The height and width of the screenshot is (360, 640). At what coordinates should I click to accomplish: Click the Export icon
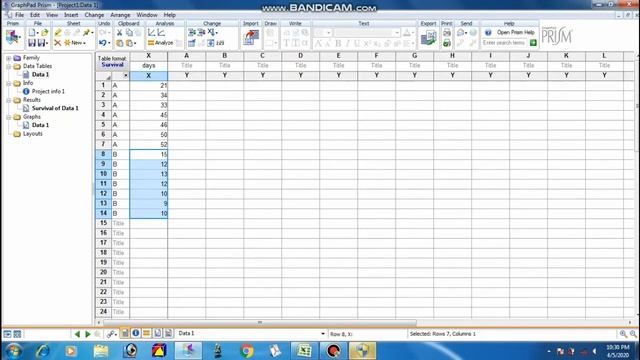point(428,38)
